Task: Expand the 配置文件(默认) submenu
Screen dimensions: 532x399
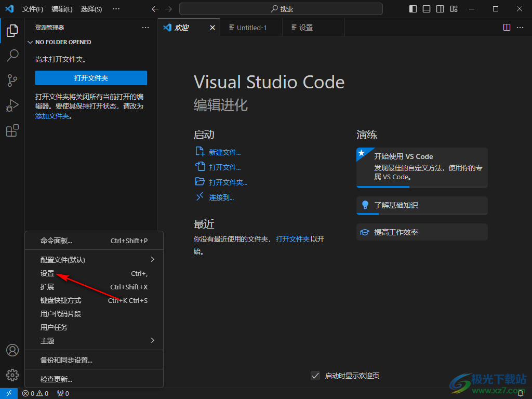Action: coord(94,260)
